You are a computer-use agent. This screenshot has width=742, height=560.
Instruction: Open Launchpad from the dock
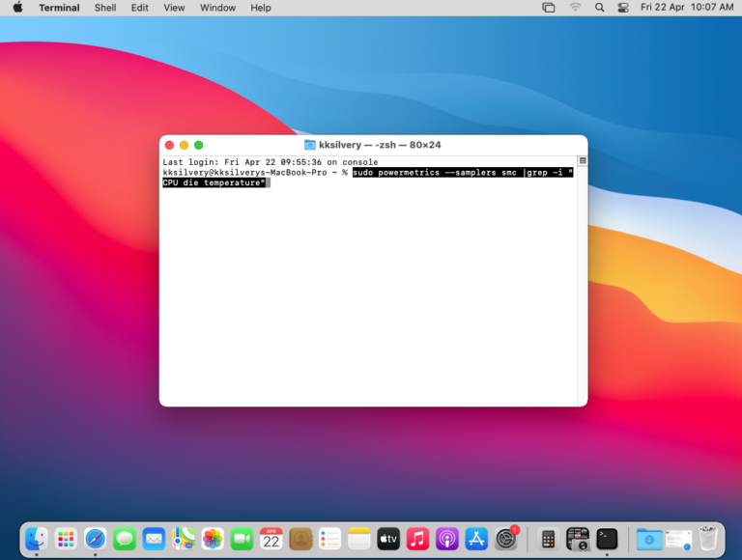click(x=66, y=539)
